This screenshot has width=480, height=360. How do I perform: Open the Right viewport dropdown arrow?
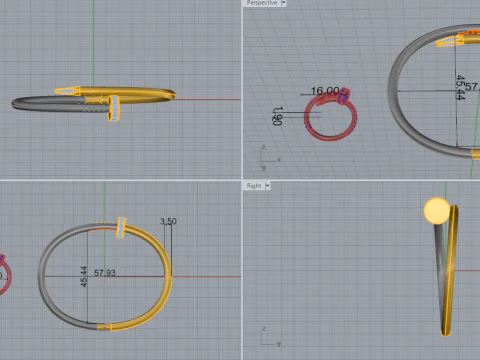(x=267, y=186)
